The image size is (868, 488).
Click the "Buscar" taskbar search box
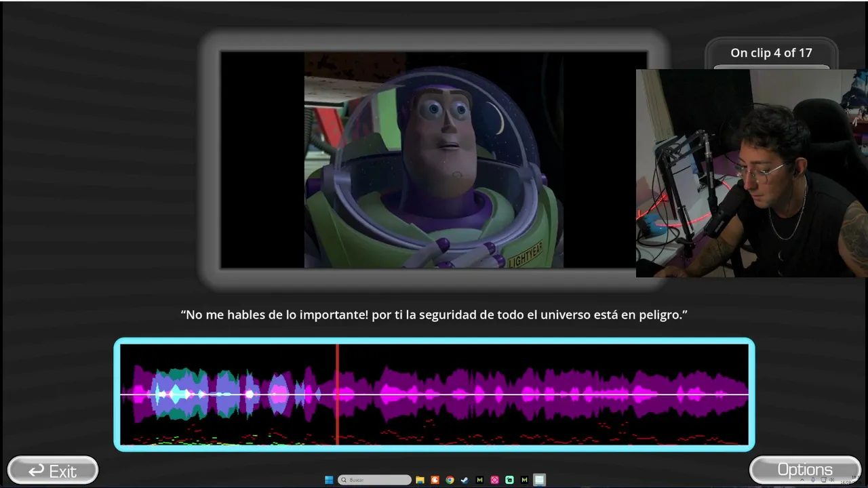[374, 480]
